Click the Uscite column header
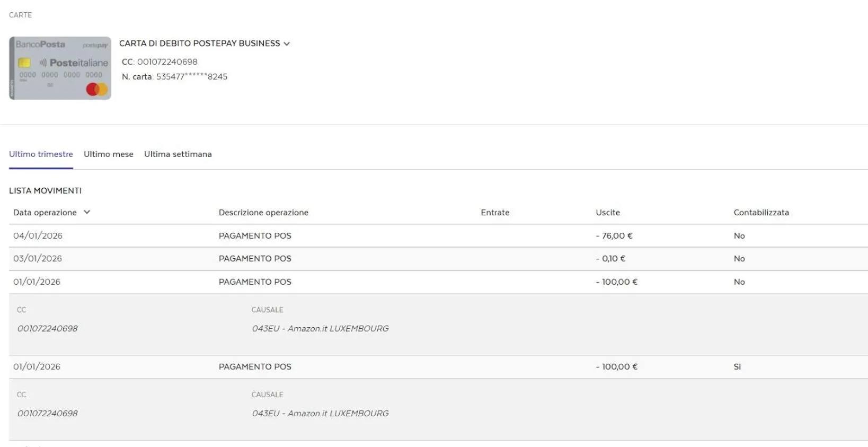The height and width of the screenshot is (447, 868). click(x=607, y=213)
